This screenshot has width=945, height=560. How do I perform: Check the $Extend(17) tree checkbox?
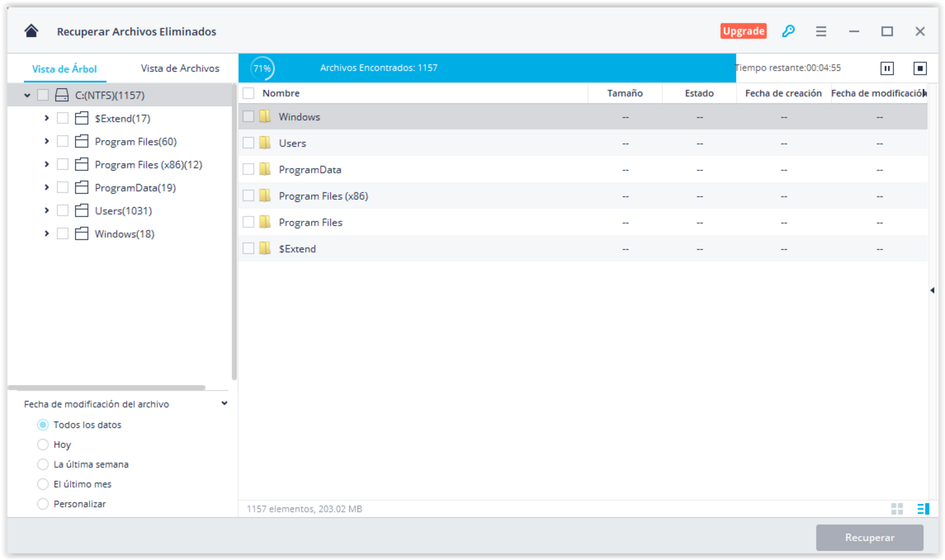(62, 118)
